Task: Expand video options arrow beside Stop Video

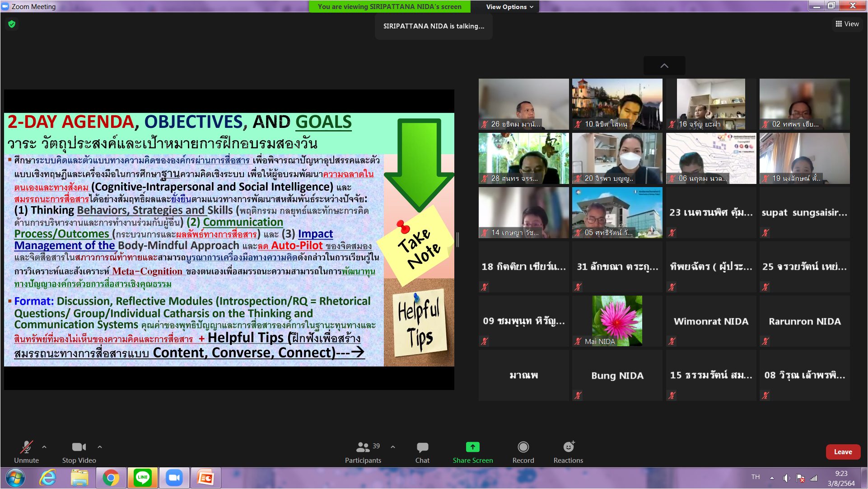Action: click(100, 447)
